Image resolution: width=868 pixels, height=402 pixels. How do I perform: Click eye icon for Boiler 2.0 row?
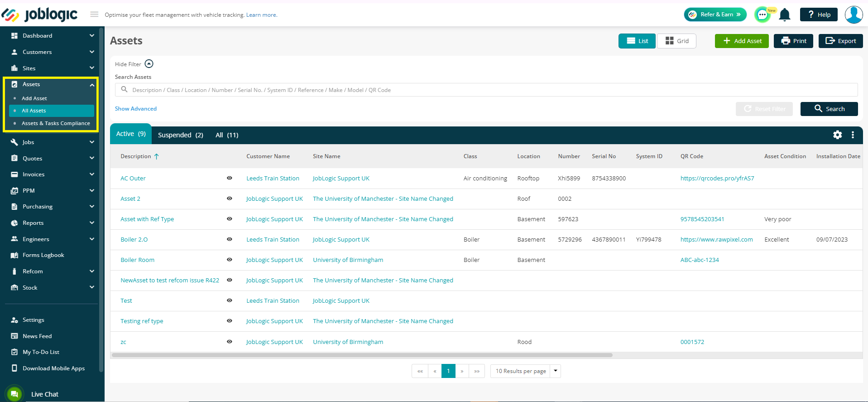[x=230, y=239]
